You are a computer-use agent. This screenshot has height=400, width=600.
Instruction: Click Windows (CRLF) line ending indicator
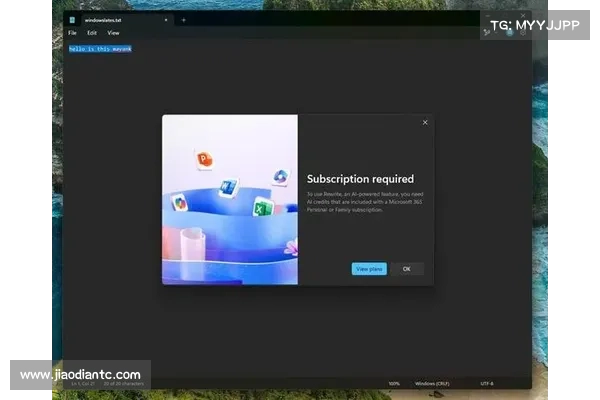434,383
